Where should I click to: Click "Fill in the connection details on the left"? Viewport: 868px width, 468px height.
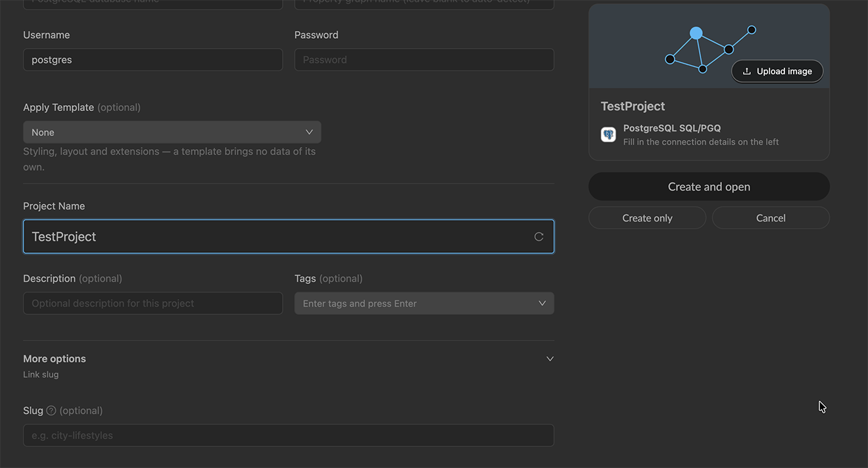coord(701,142)
